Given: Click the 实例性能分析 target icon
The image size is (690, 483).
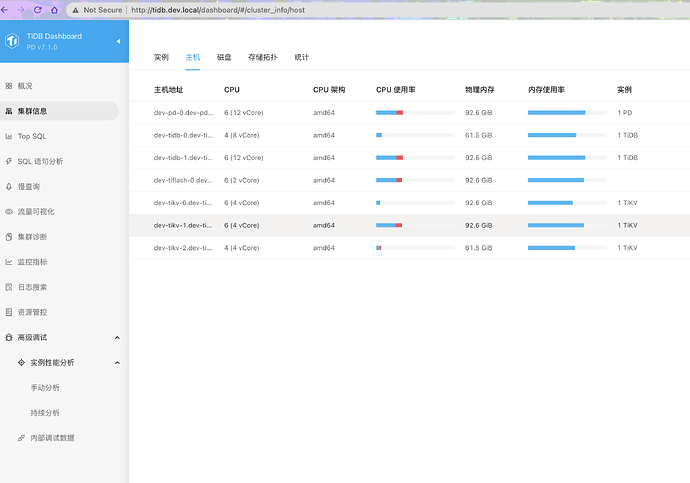Looking at the screenshot, I should coord(21,362).
